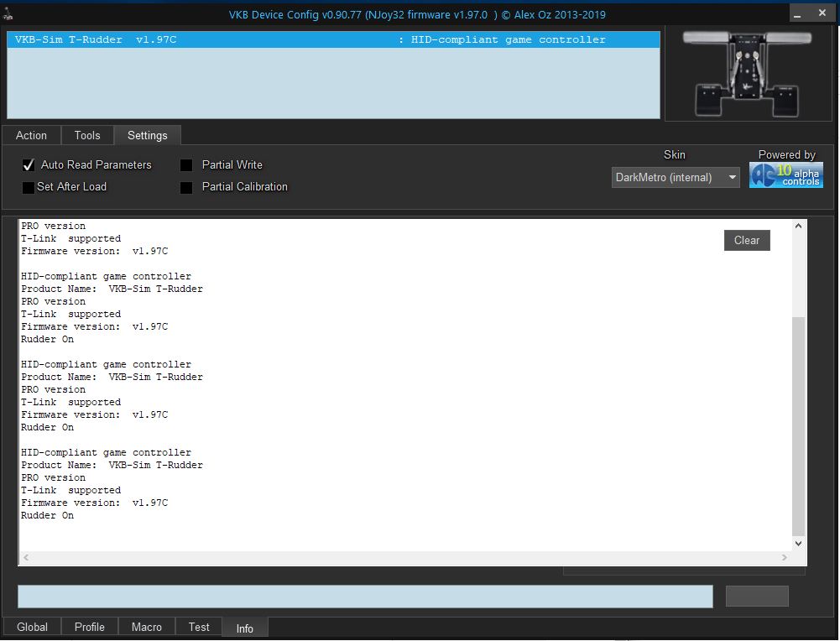Click the T-Rudder pedals device image

(748, 73)
